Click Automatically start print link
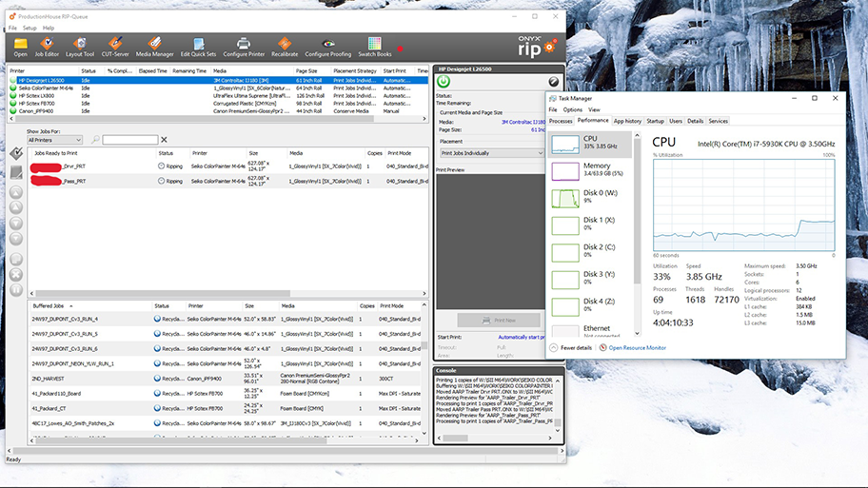 click(x=521, y=337)
